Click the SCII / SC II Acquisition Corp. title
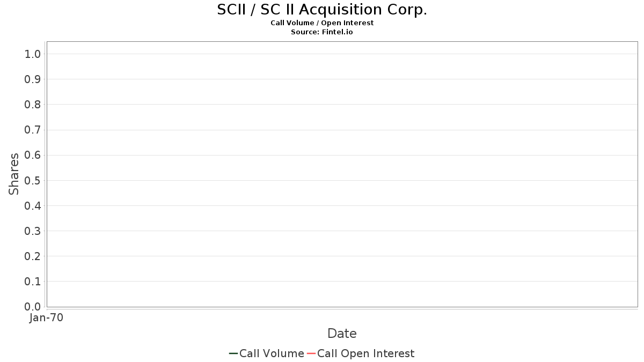 click(322, 10)
